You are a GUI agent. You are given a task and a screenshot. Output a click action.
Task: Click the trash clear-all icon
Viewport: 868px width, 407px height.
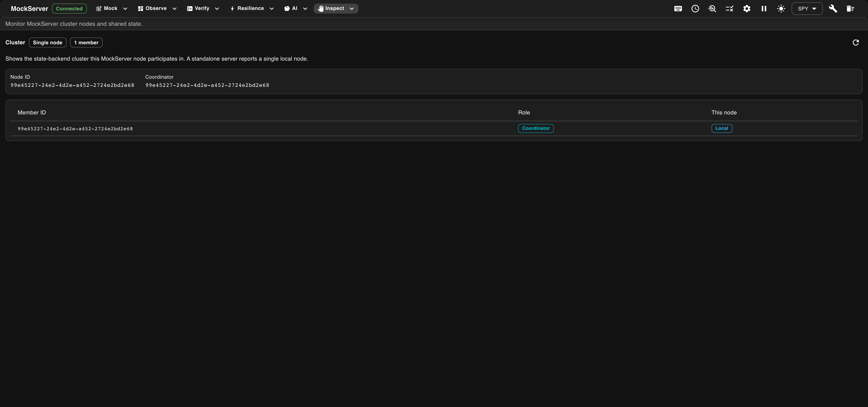pyautogui.click(x=850, y=9)
